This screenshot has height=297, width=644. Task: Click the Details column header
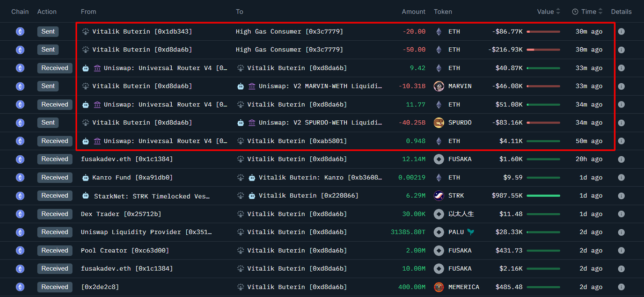pos(621,11)
